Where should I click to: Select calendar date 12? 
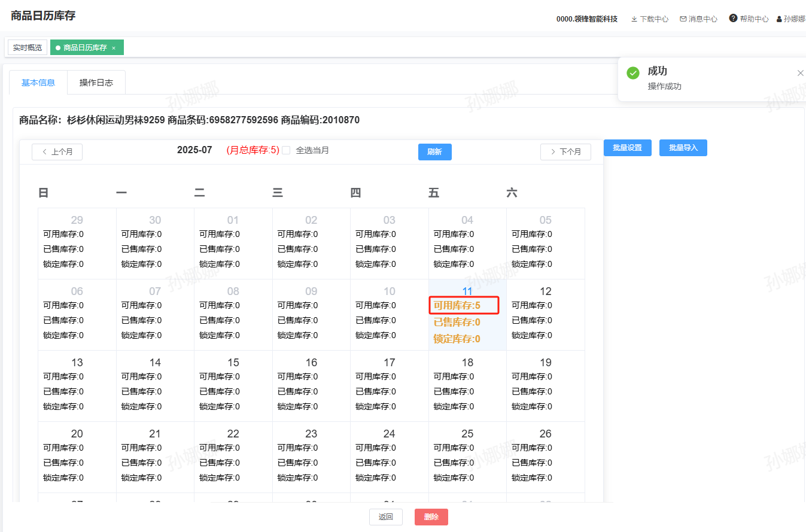546,291
